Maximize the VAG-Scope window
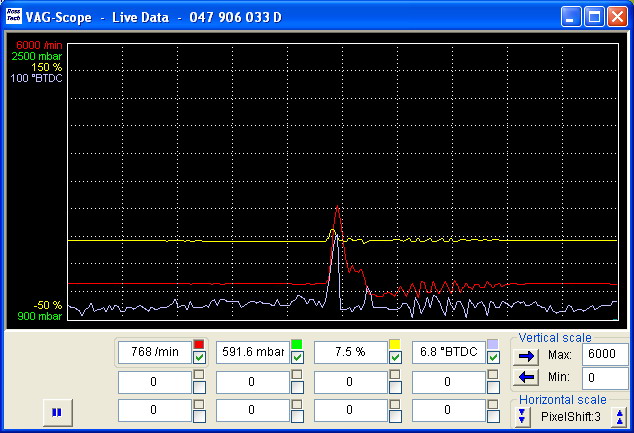634x433 pixels. [x=594, y=17]
